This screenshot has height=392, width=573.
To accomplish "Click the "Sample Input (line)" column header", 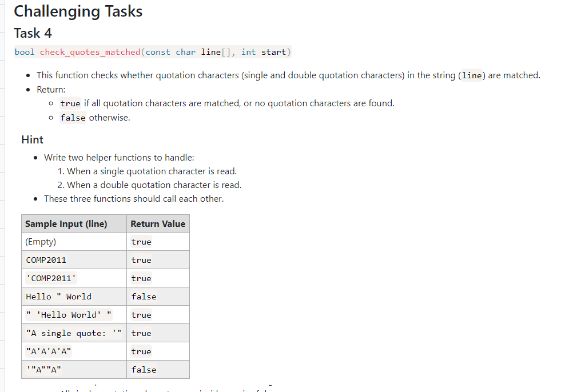I will [x=66, y=224].
